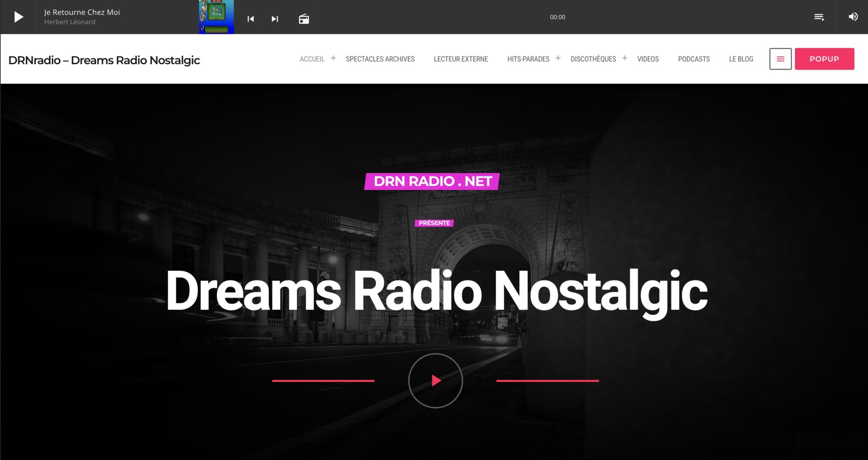Click the 00:00 playback time position
Image resolution: width=868 pixels, height=460 pixels.
(x=557, y=17)
